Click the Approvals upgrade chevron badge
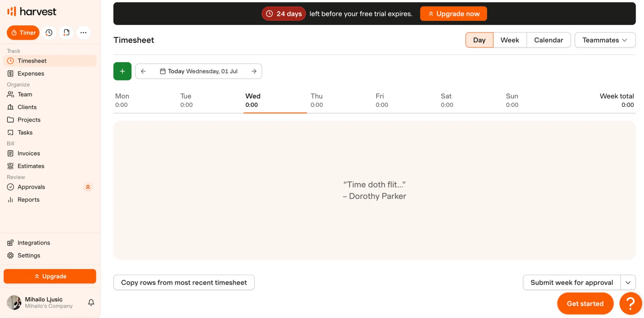644x318 pixels. (88, 187)
